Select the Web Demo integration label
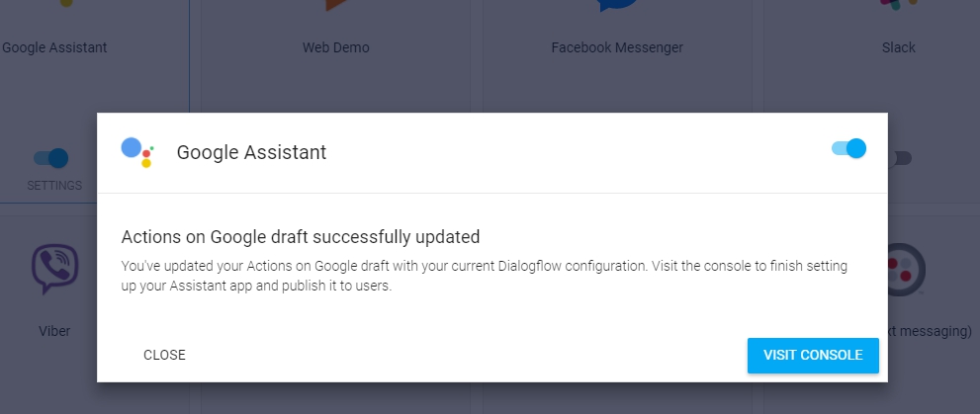Image resolution: width=980 pixels, height=414 pixels. (x=335, y=47)
